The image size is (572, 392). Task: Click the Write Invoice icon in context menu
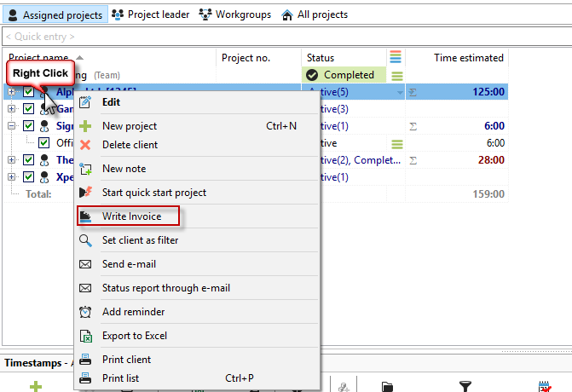[85, 216]
